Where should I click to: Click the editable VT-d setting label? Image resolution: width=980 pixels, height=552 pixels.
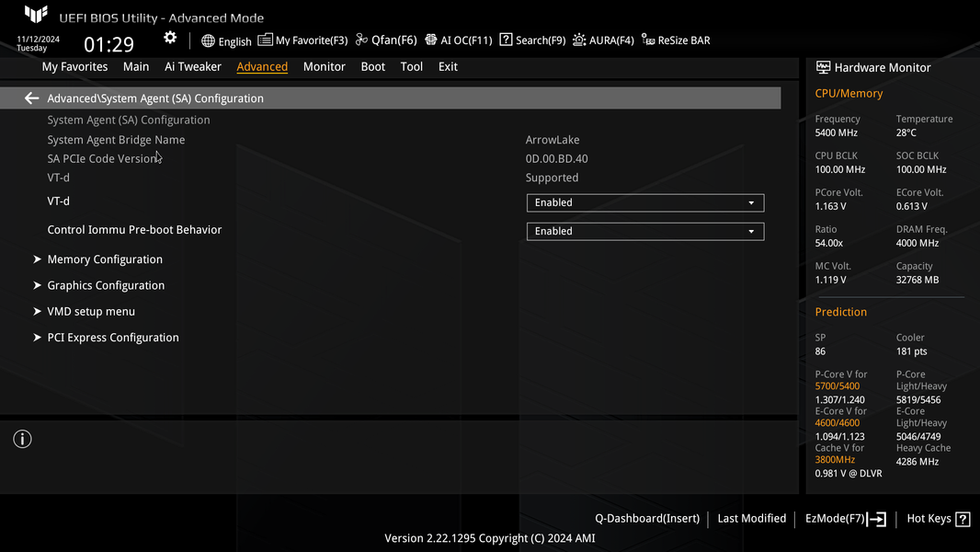click(58, 201)
